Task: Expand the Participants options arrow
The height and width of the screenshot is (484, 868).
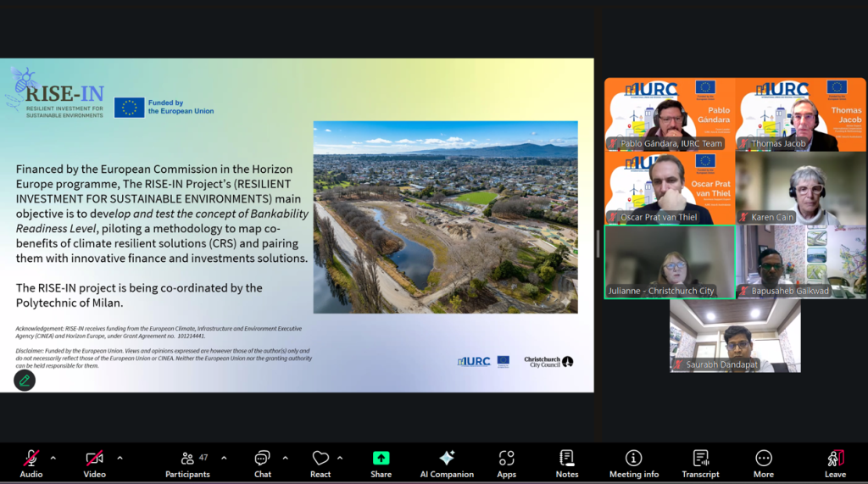Action: tap(224, 459)
